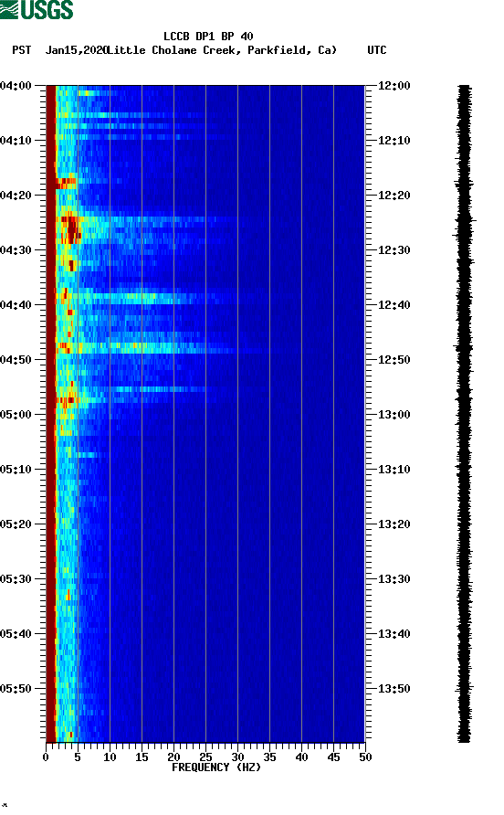Click the '12:30' UTC time label
Image resolution: width=504 pixels, height=815 pixels.
tap(394, 250)
